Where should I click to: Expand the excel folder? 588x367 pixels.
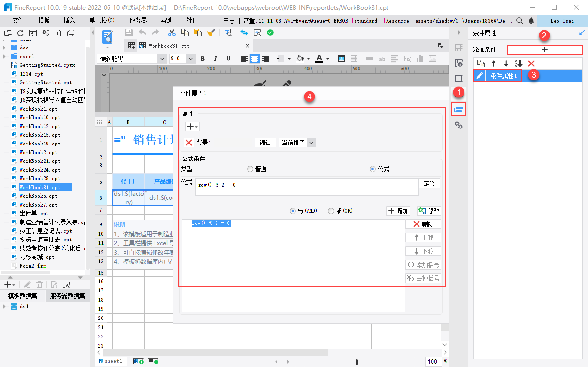[4, 56]
